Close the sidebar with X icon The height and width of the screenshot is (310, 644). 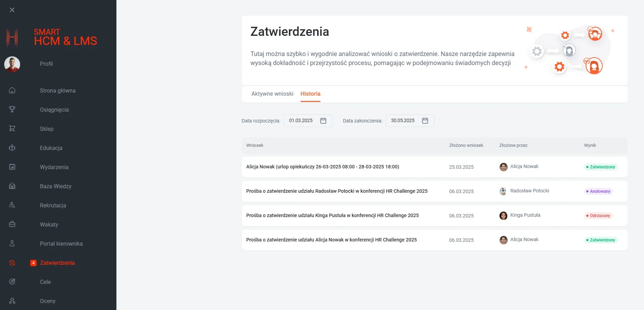[x=12, y=10]
